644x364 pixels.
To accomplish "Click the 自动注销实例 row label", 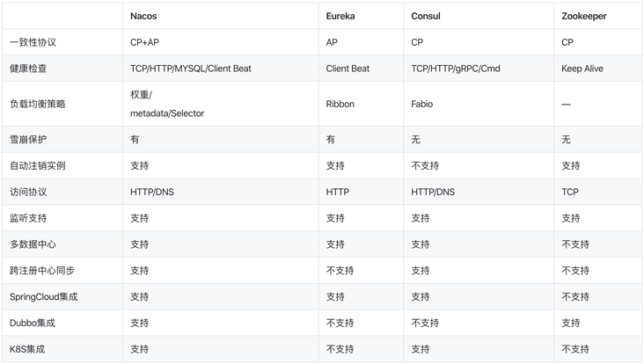I will point(37,166).
